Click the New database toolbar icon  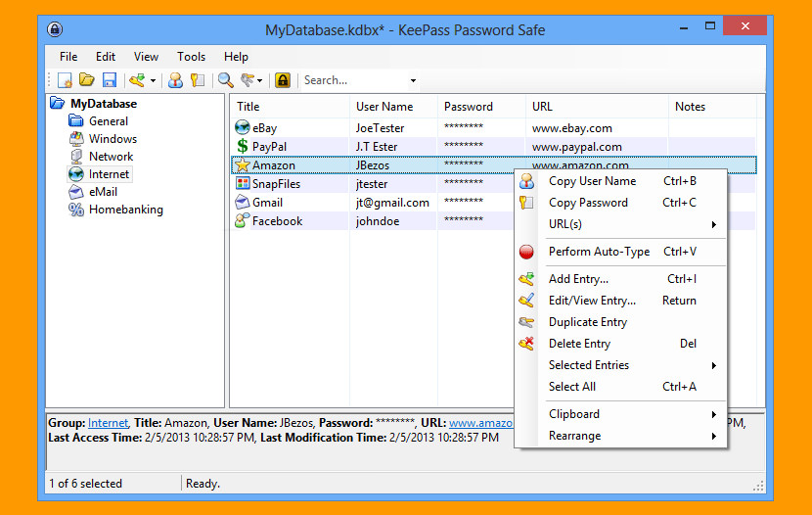coord(66,80)
